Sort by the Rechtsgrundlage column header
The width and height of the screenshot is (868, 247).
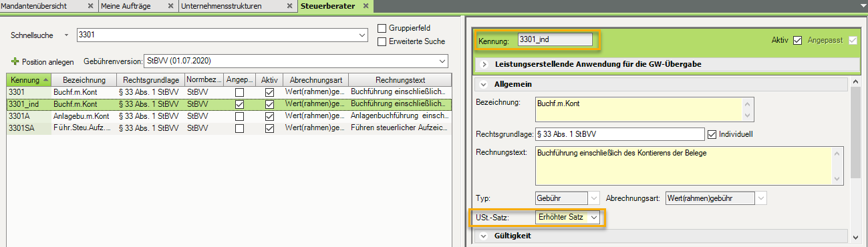[x=150, y=80]
